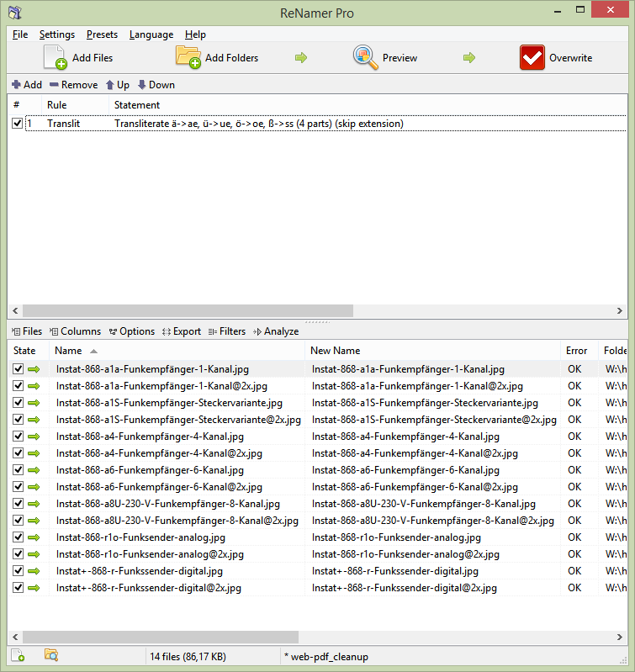Click left arrow of files panel scrollbar
635x672 pixels.
tap(15, 637)
